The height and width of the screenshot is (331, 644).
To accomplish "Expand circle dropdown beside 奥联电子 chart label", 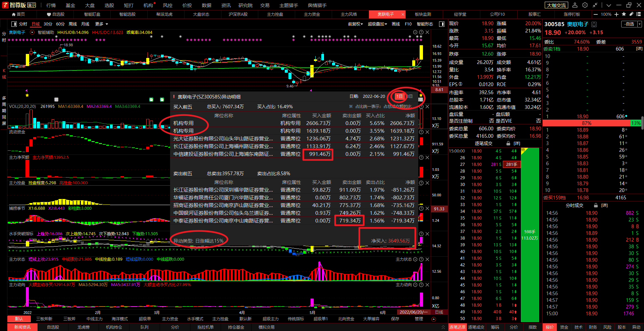I will pos(32,32).
